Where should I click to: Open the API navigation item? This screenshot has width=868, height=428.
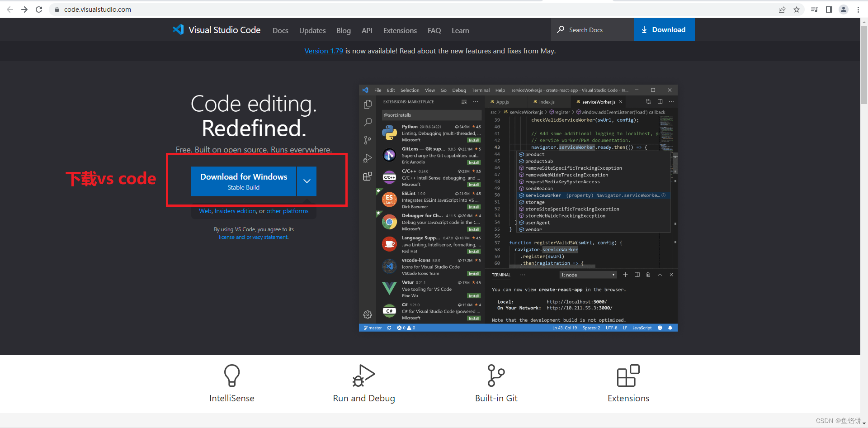point(367,30)
